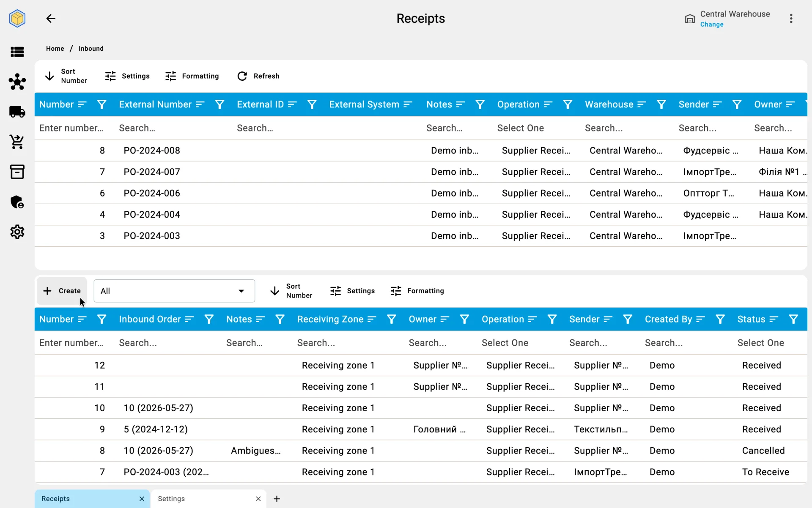Open Settings in bottom toolbar
The height and width of the screenshot is (508, 812).
click(352, 291)
